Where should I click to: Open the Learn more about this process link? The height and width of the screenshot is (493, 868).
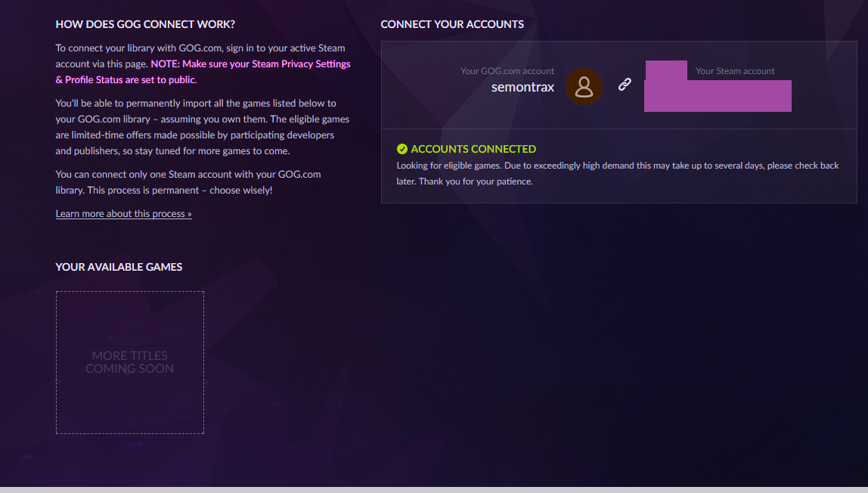click(x=123, y=213)
